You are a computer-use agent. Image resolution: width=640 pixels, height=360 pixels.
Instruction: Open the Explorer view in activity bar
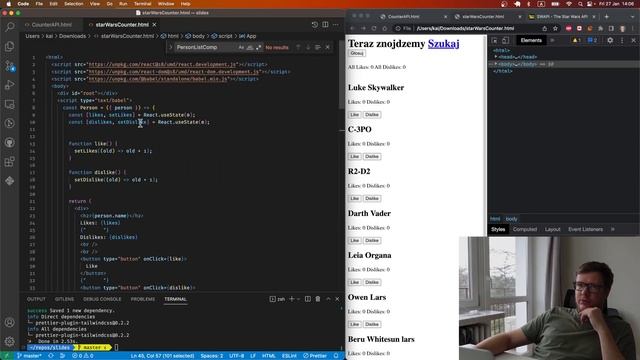click(9, 47)
